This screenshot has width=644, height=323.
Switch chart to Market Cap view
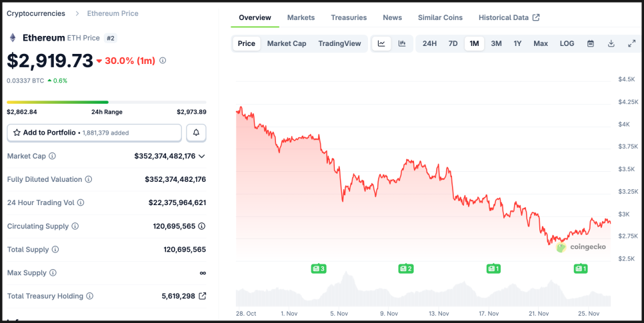tap(287, 44)
